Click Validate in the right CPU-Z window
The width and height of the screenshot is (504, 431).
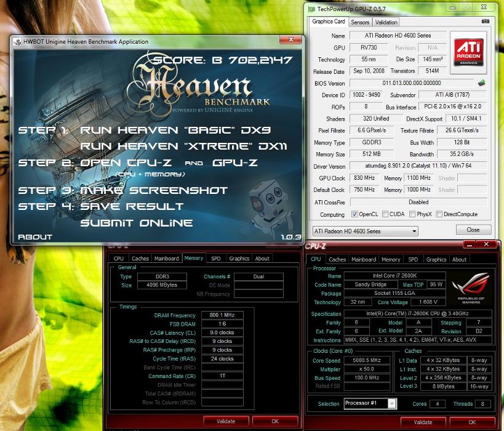(423, 422)
